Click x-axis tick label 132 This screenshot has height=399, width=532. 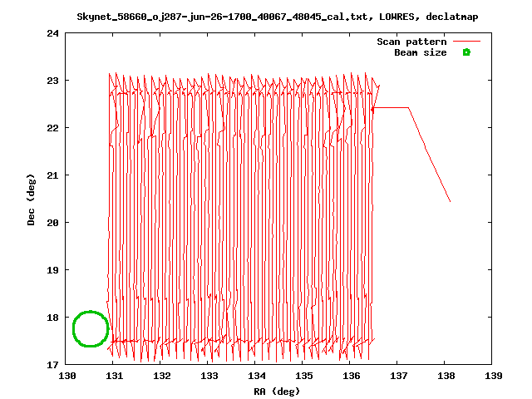pyautogui.click(x=162, y=376)
